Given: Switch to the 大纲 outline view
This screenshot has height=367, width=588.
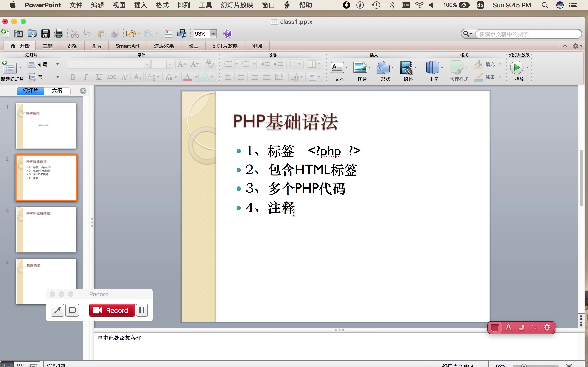Looking at the screenshot, I should [57, 91].
